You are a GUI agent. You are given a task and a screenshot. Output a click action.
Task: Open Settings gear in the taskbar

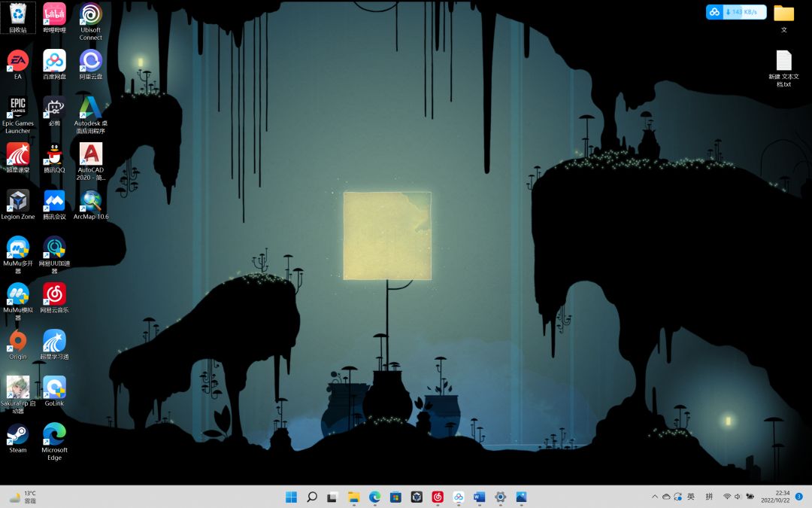(500, 497)
